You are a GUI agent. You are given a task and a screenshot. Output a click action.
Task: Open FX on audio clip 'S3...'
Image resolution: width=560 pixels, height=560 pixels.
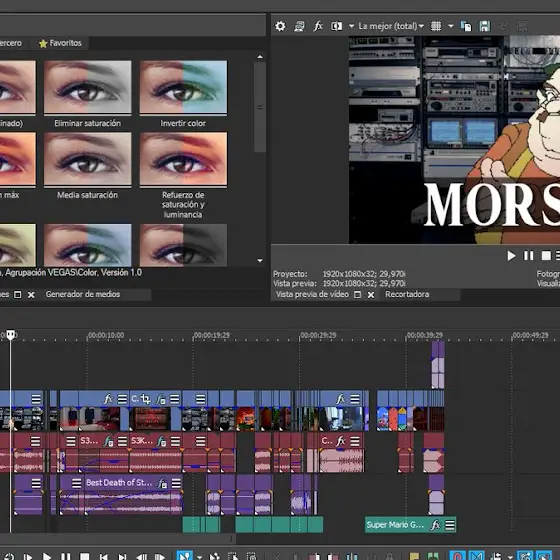pos(108,442)
